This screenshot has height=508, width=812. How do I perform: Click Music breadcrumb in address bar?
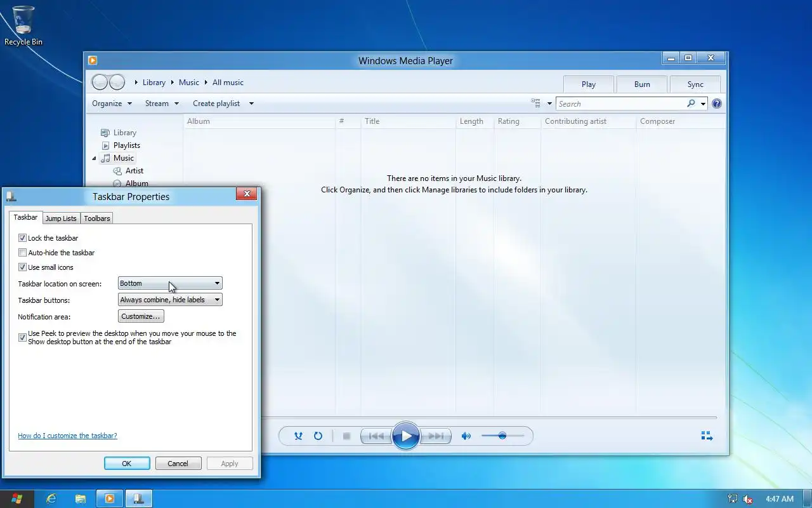point(189,83)
